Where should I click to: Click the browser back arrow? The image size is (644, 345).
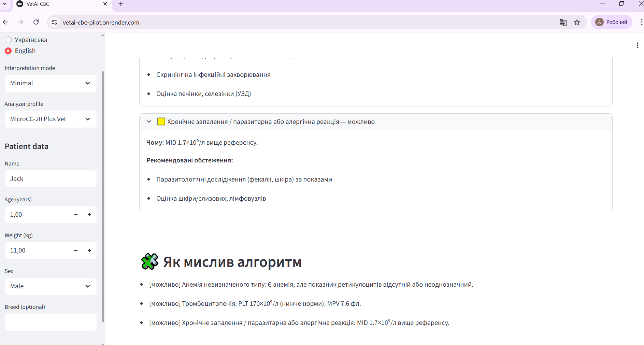[x=5, y=22]
